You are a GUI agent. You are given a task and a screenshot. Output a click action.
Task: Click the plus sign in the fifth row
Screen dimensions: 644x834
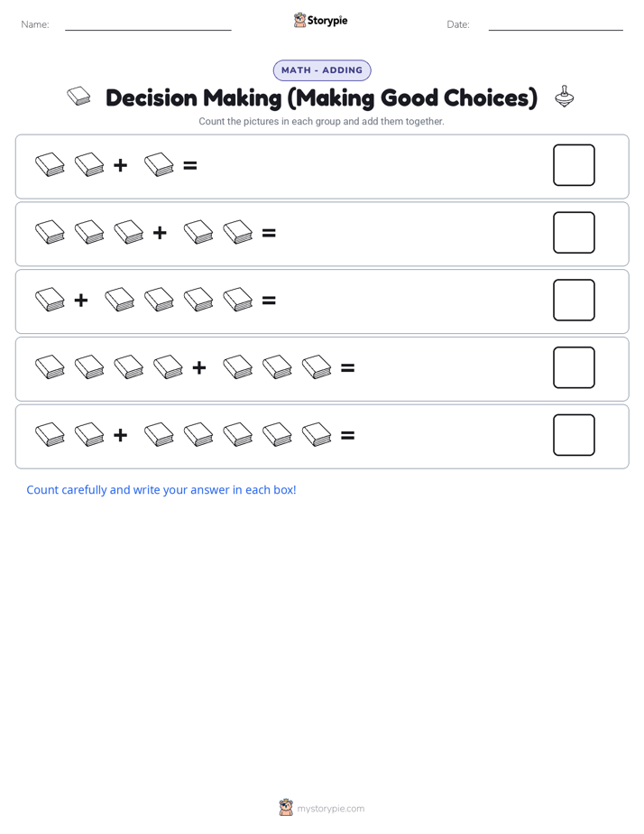pyautogui.click(x=120, y=435)
